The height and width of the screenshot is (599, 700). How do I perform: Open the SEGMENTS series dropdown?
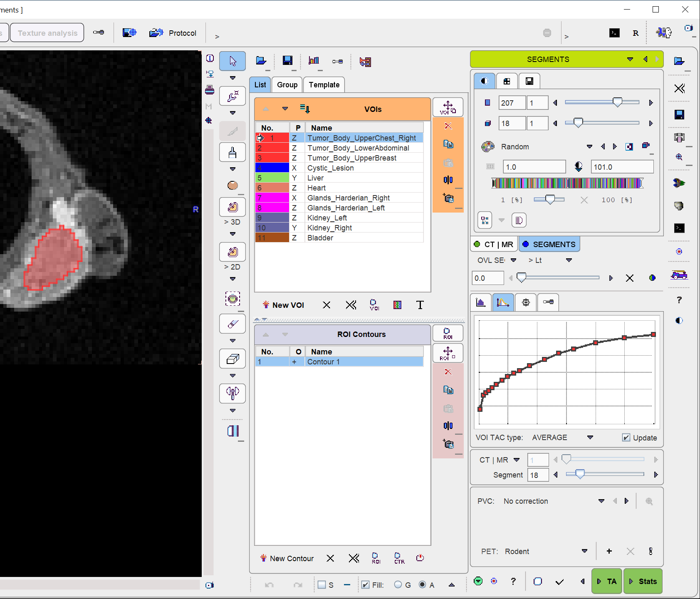(x=630, y=59)
